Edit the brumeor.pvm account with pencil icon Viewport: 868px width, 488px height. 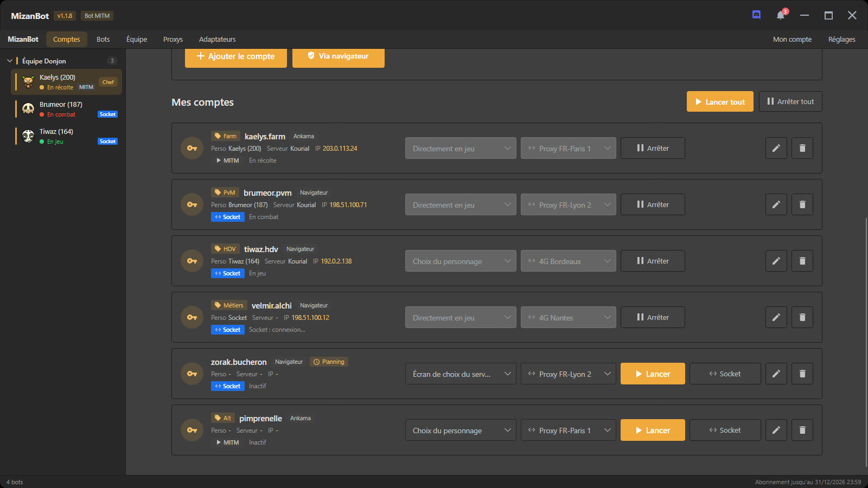point(776,204)
